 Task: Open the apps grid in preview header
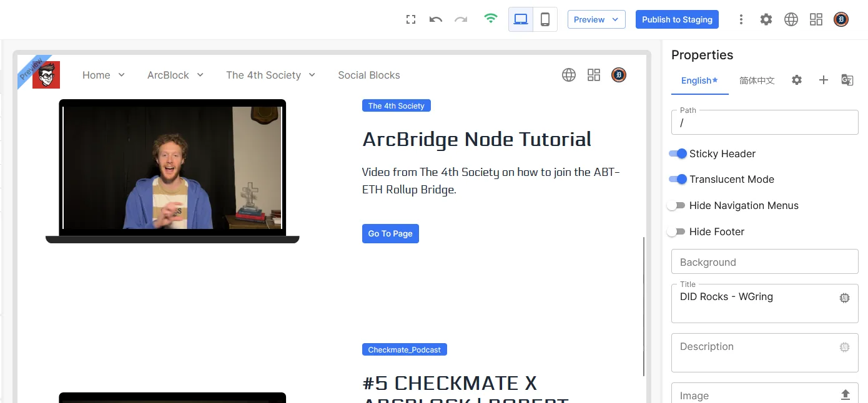594,75
